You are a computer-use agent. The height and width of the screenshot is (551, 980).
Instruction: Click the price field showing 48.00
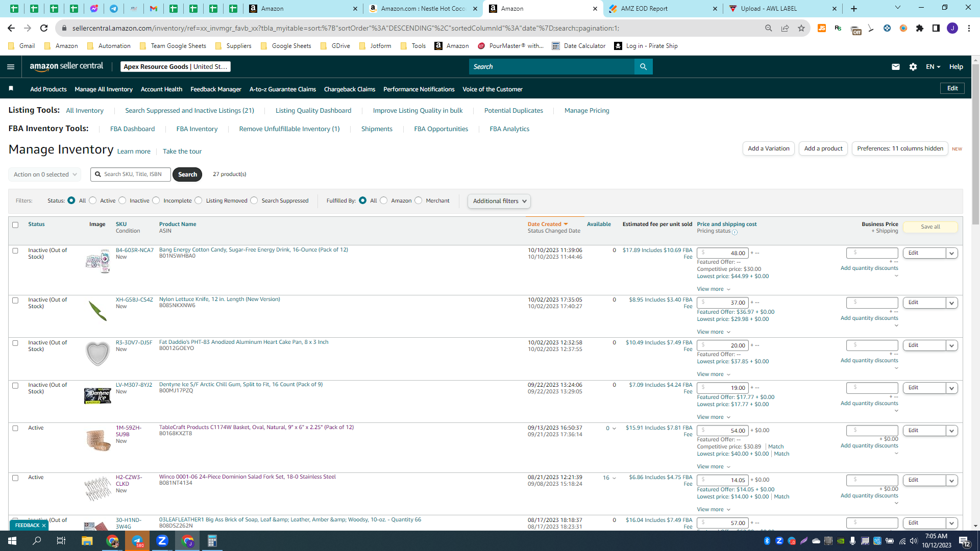click(723, 253)
